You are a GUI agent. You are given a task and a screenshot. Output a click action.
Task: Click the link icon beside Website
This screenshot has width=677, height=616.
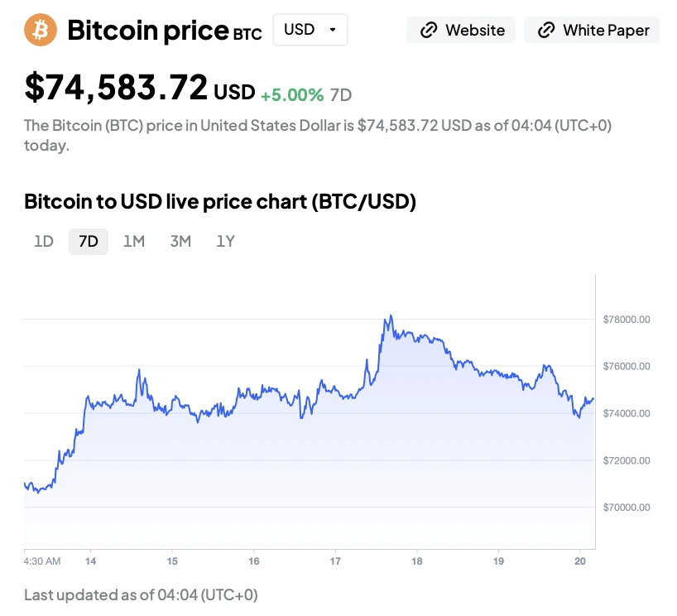click(429, 31)
